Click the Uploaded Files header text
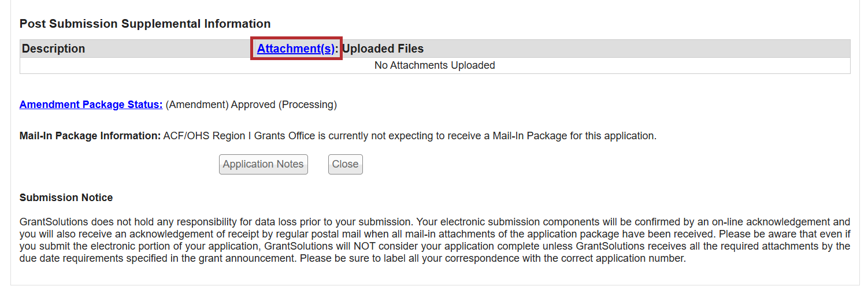This screenshot has height=297, width=868. (383, 49)
